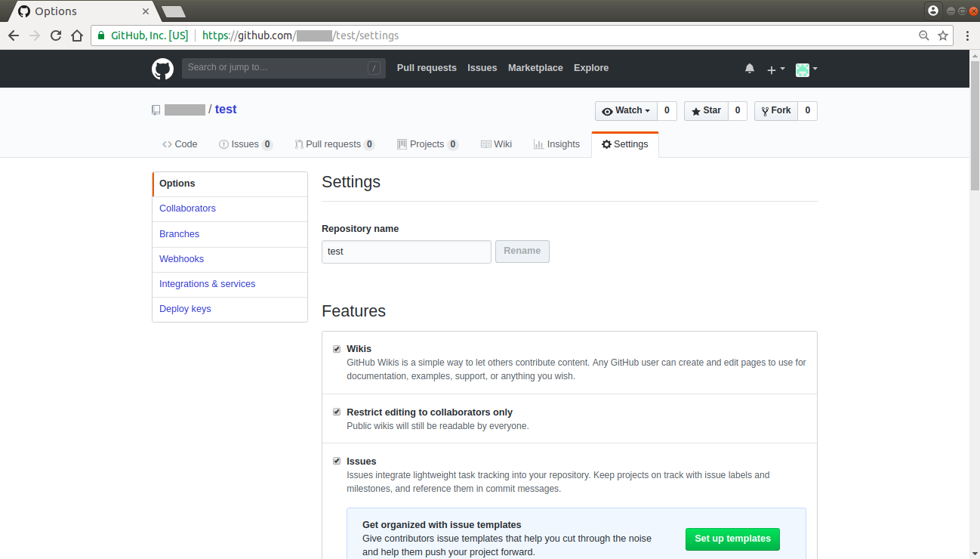The height and width of the screenshot is (559, 980).
Task: Open Explore in top navigation
Action: click(x=591, y=68)
